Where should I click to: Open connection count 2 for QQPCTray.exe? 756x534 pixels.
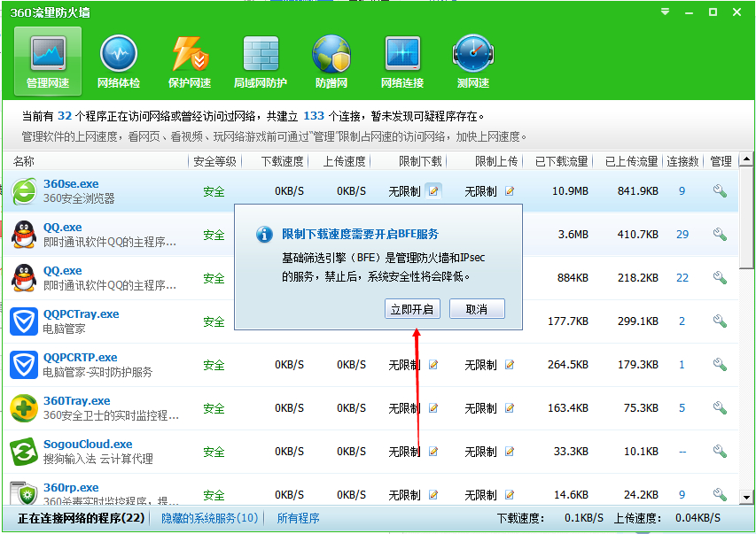tap(682, 321)
